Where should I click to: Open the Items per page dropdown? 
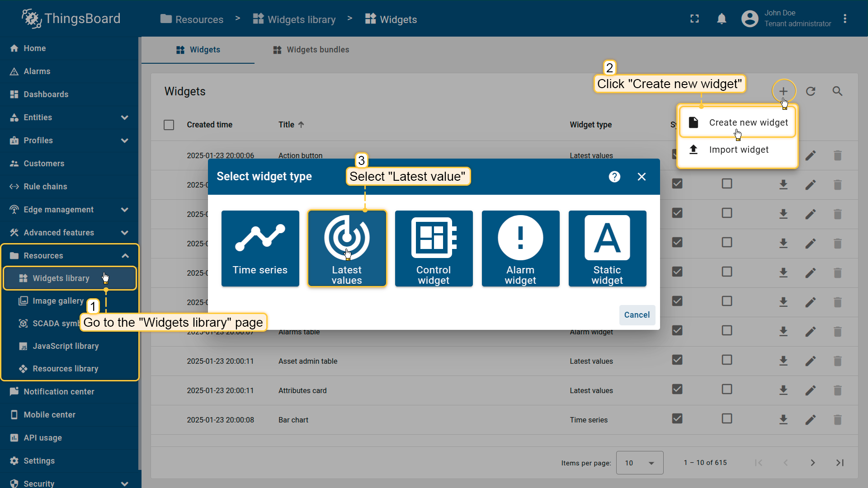[639, 463]
